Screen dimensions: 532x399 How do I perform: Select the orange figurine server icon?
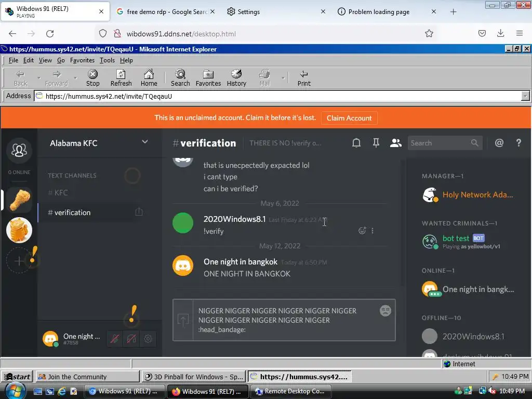tap(19, 230)
